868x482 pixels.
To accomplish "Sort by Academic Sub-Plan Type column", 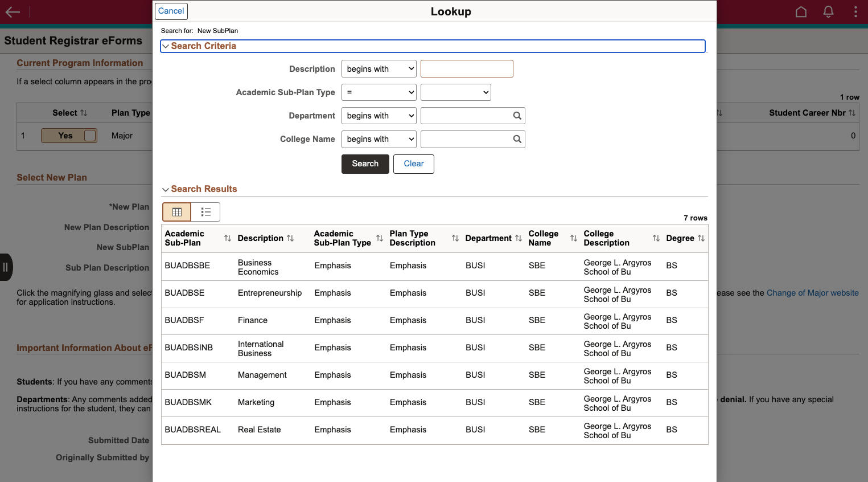I will (380, 238).
